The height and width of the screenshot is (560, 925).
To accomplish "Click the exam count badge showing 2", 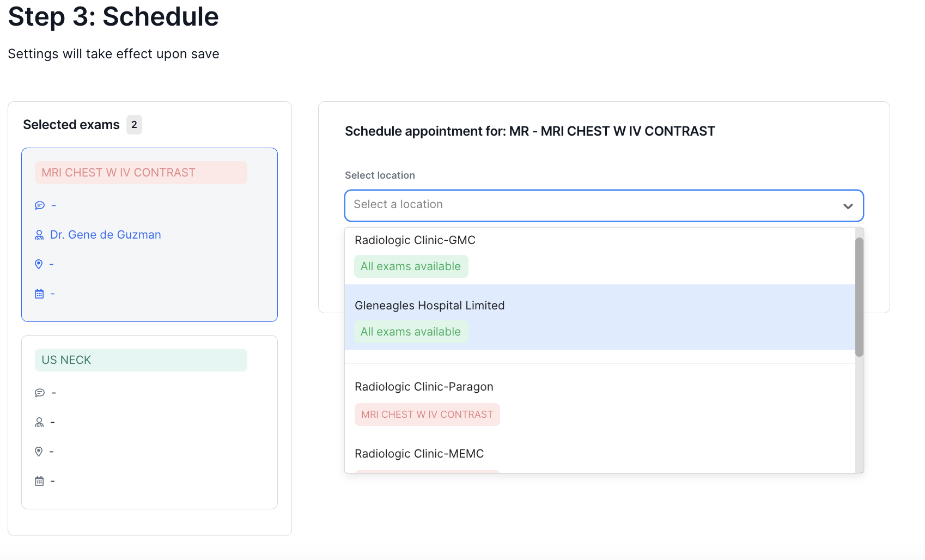I will click(134, 125).
